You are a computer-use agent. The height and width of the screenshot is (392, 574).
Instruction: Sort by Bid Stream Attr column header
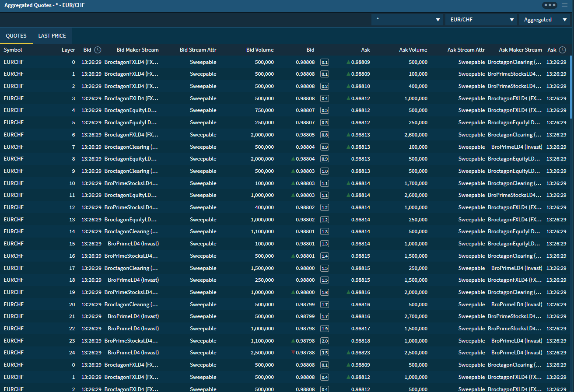pos(198,50)
